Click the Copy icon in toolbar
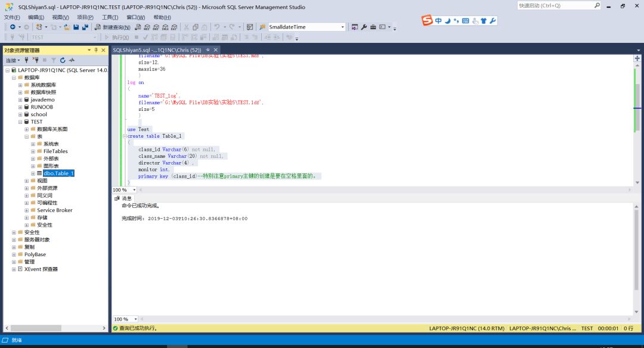The height and width of the screenshot is (348, 644). 196,27
